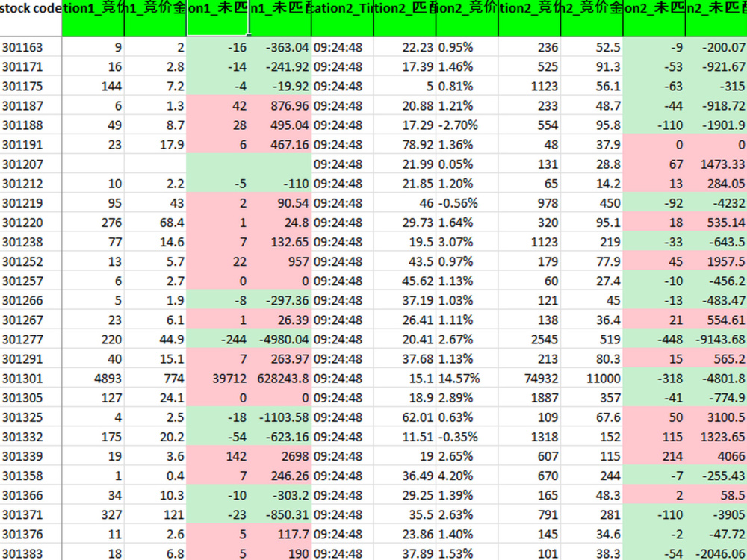Select the value 4893 in row 301301
Viewport: 747px width, 560px height.
93,379
